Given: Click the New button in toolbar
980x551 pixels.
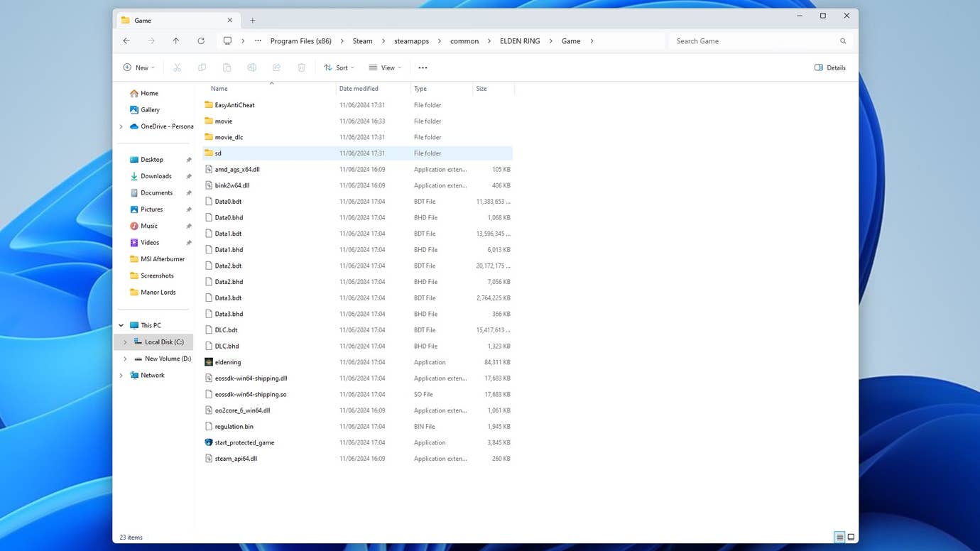Looking at the screenshot, I should (x=138, y=68).
